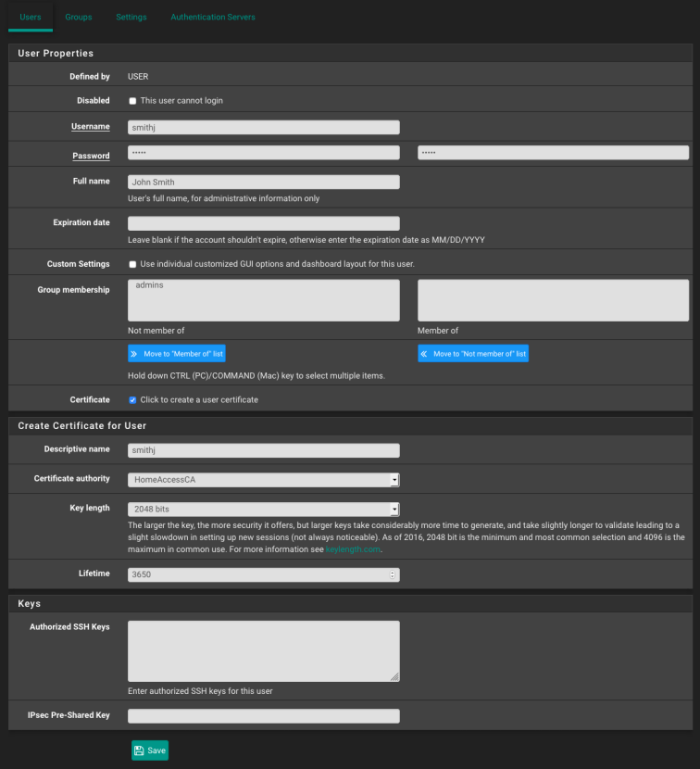The width and height of the screenshot is (700, 769).
Task: Click the certificate Descriptive name field
Action: pyautogui.click(x=264, y=450)
